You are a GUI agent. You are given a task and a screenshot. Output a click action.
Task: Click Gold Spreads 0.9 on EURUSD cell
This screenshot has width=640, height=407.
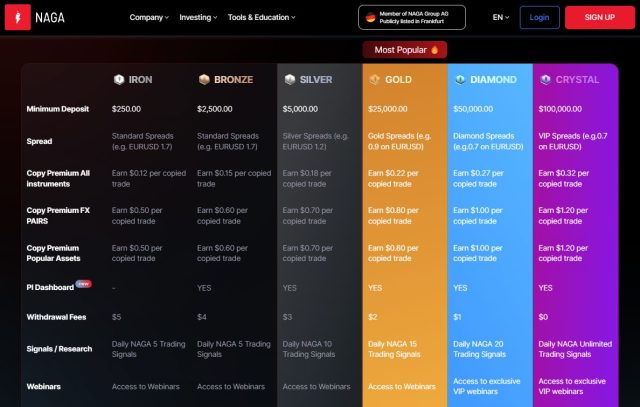[400, 141]
